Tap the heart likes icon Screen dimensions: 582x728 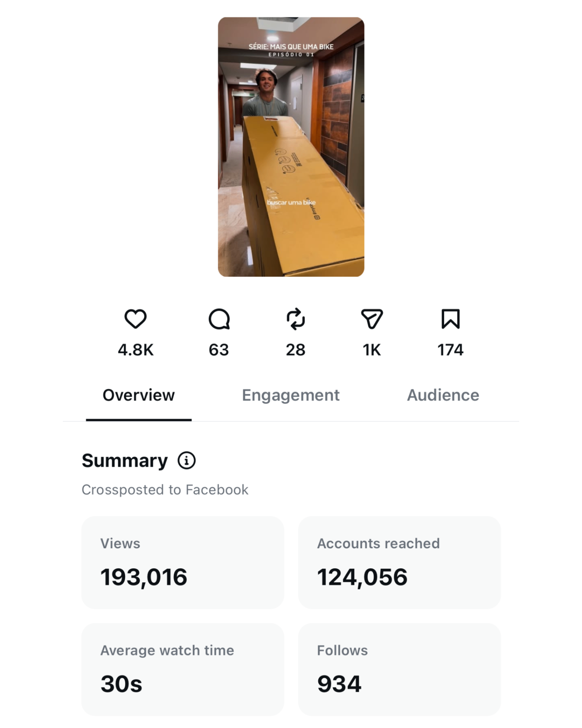point(136,319)
